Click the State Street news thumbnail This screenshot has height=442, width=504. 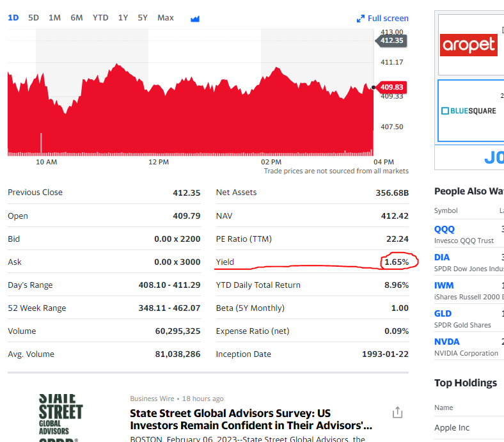pyautogui.click(x=61, y=417)
